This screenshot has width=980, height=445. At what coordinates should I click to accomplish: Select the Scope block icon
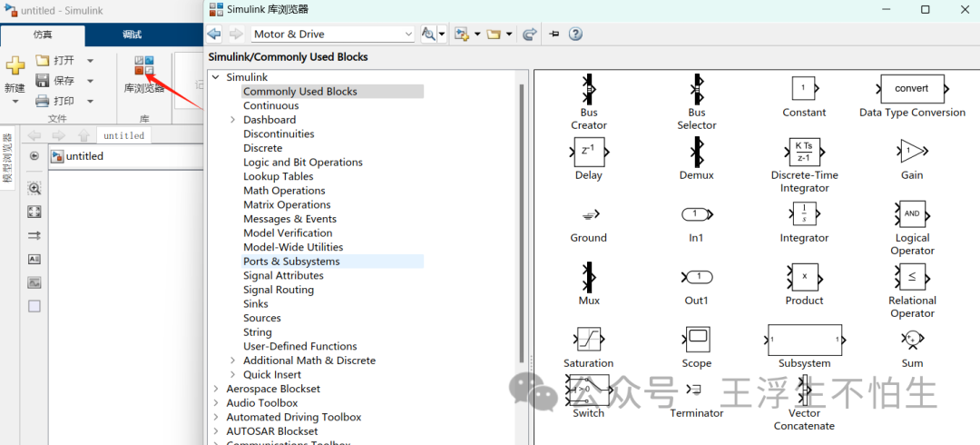pyautogui.click(x=696, y=340)
